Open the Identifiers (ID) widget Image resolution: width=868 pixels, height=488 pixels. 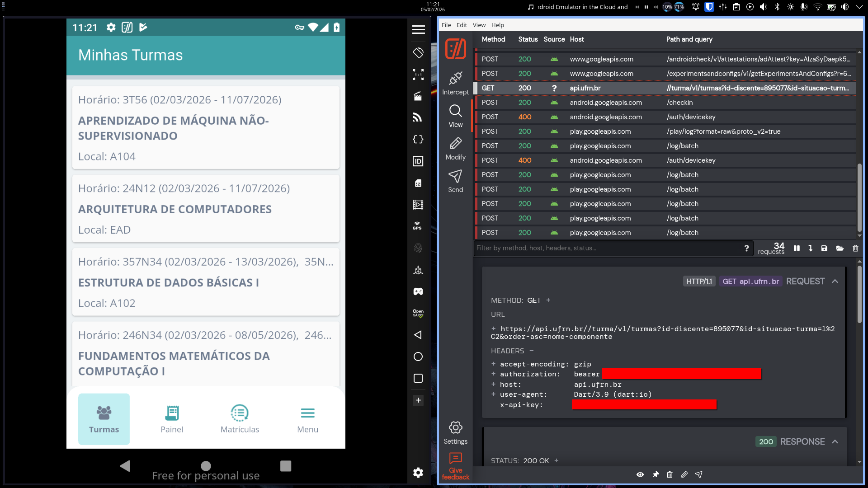[418, 161]
